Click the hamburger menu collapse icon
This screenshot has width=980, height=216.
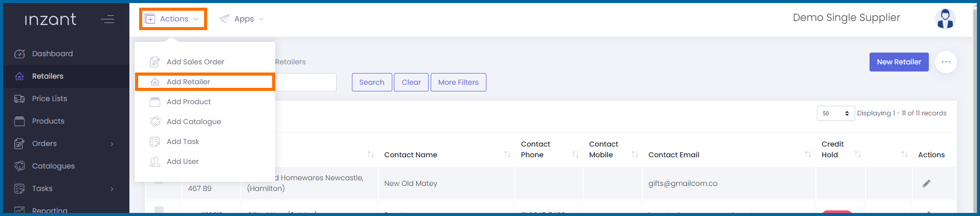point(107,19)
